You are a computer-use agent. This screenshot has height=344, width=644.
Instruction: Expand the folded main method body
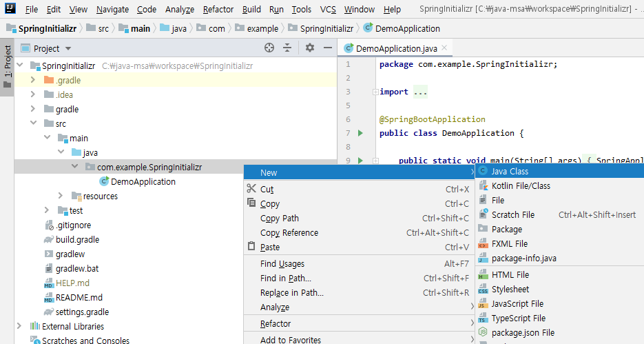(x=375, y=161)
